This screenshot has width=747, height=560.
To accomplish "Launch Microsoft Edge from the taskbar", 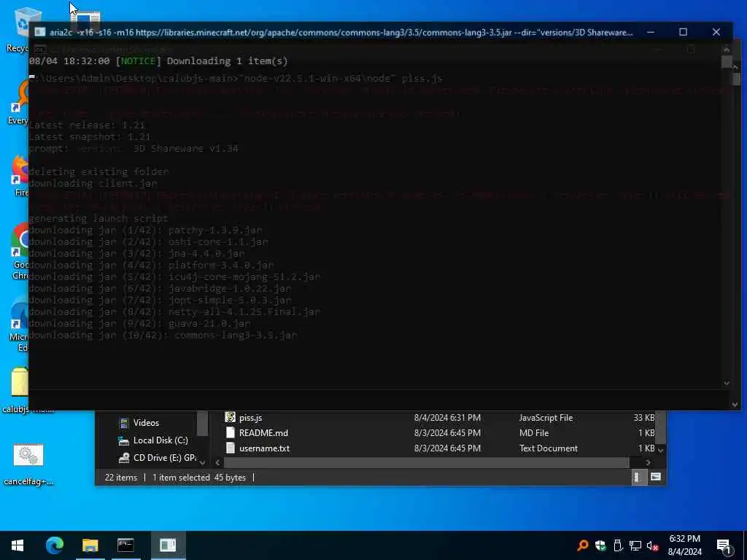I will coord(54,545).
